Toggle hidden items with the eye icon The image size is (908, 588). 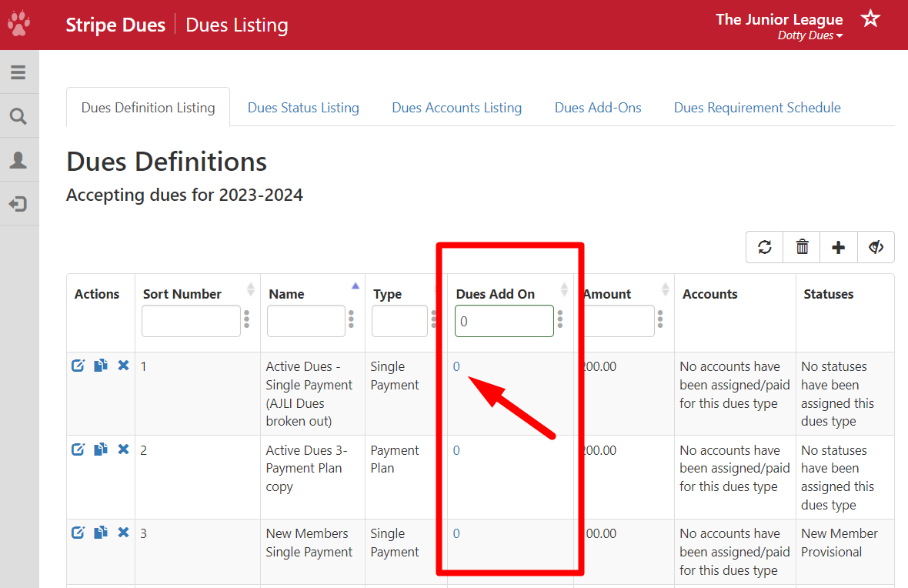tap(876, 247)
